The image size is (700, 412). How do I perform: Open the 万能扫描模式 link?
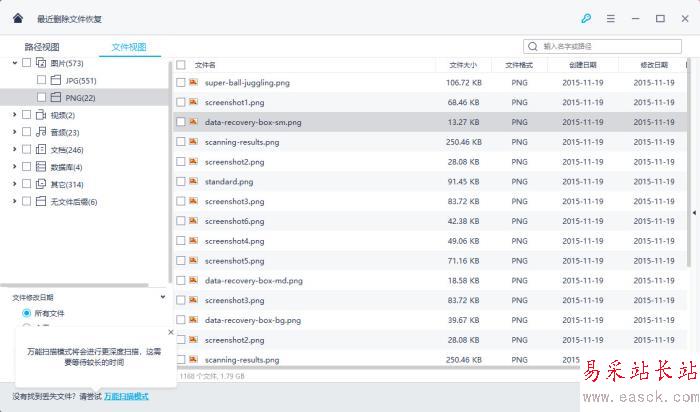tap(126, 396)
